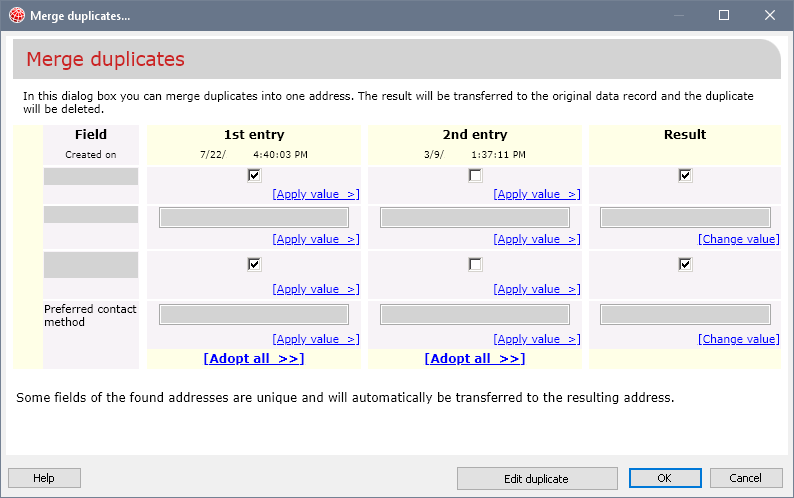Image resolution: width=794 pixels, height=498 pixels.
Task: Confirm the merge with OK button
Action: tap(664, 478)
